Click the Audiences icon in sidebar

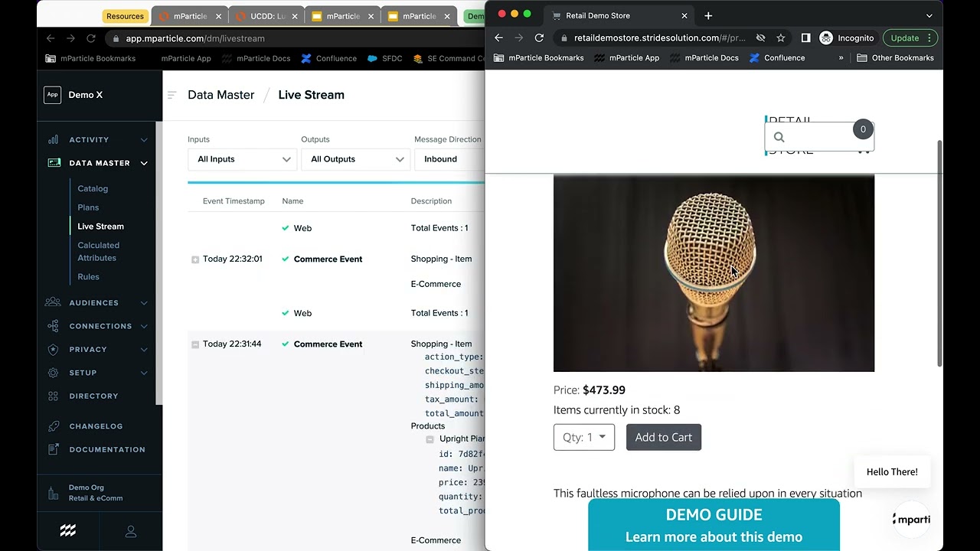click(x=53, y=302)
